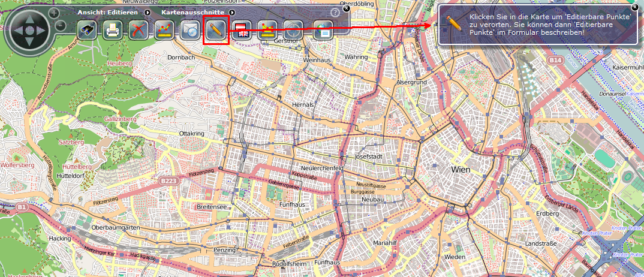Zoom out with the minus button
The width and height of the screenshot is (644, 277).
pos(60,25)
